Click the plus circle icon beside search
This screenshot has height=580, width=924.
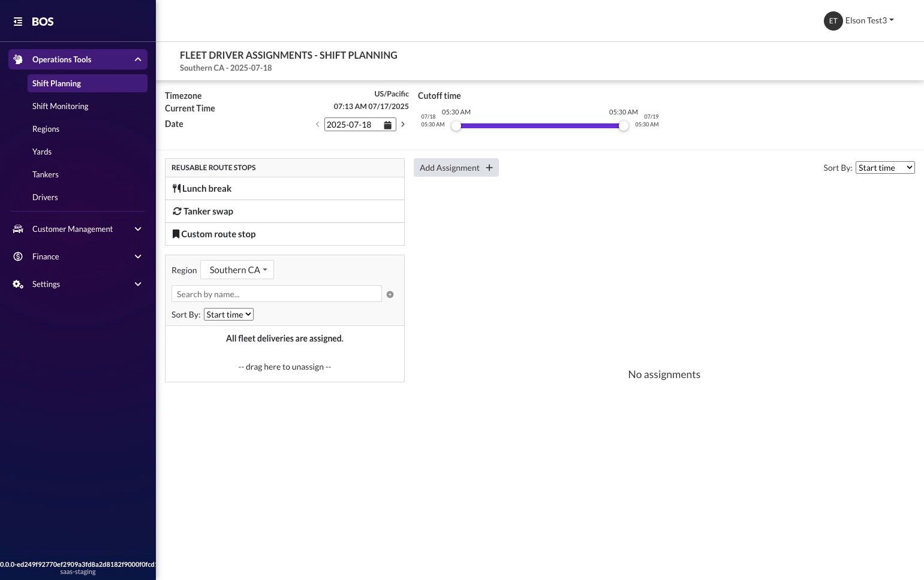click(x=390, y=294)
